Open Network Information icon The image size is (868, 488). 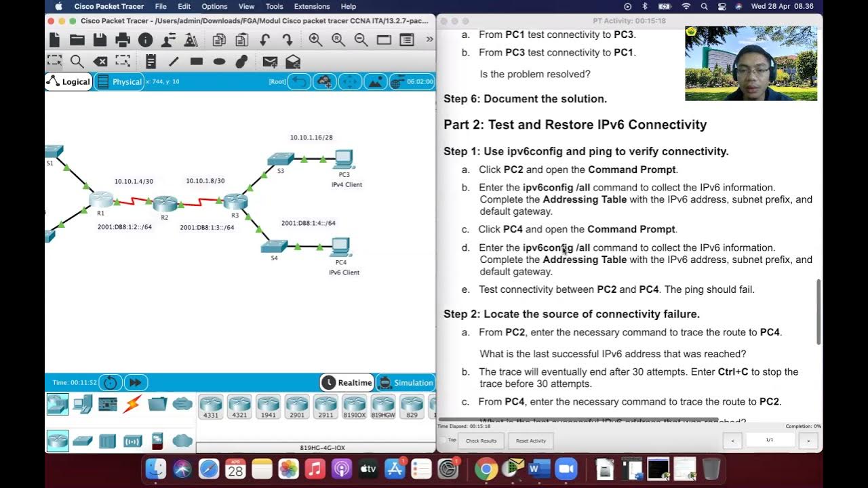(145, 40)
